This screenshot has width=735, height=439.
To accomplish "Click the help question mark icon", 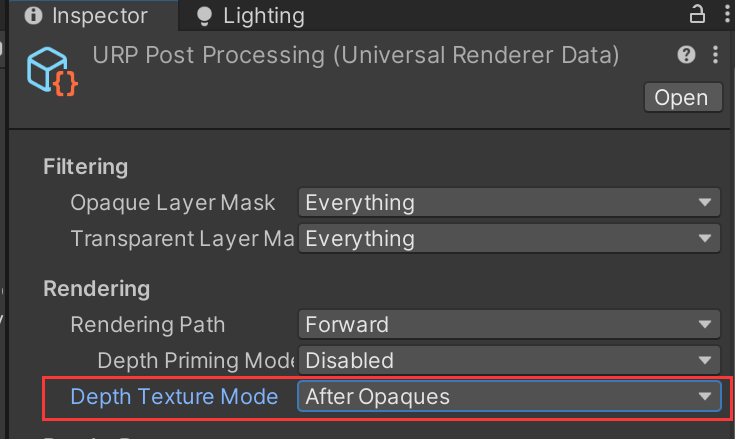I will pos(686,55).
